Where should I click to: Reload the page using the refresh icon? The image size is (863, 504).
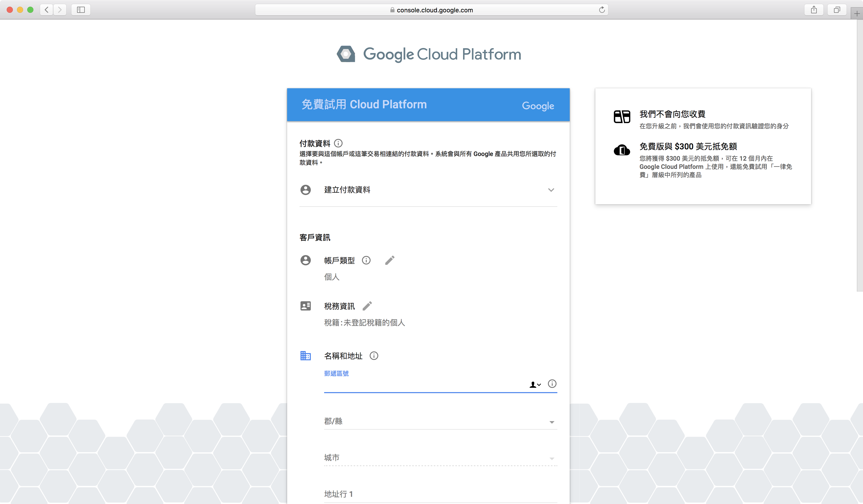tap(602, 9)
